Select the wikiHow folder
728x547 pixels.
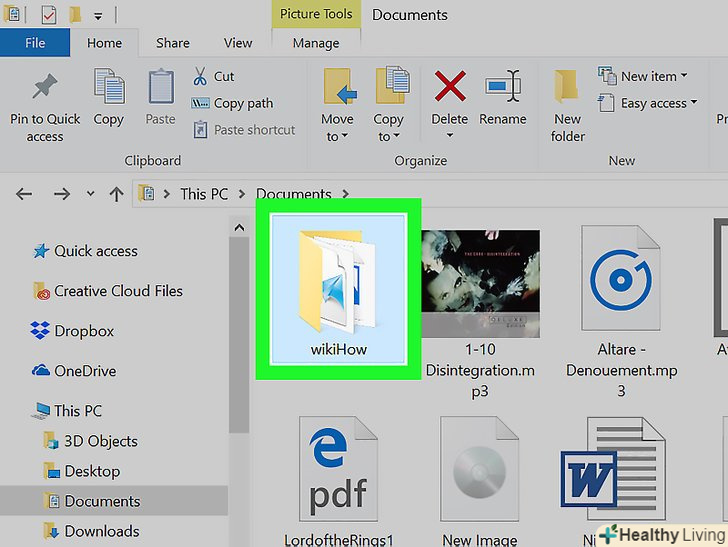click(x=338, y=288)
